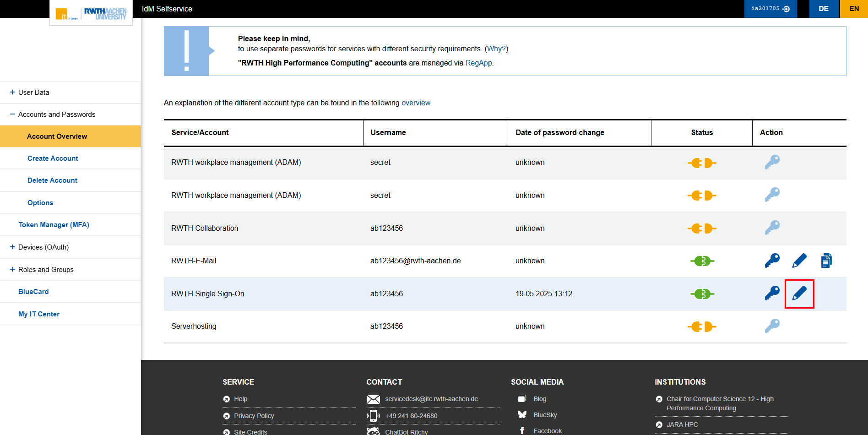The height and width of the screenshot is (435, 868).
Task: Click the envelope icon in footer Contact
Action: pos(373,399)
